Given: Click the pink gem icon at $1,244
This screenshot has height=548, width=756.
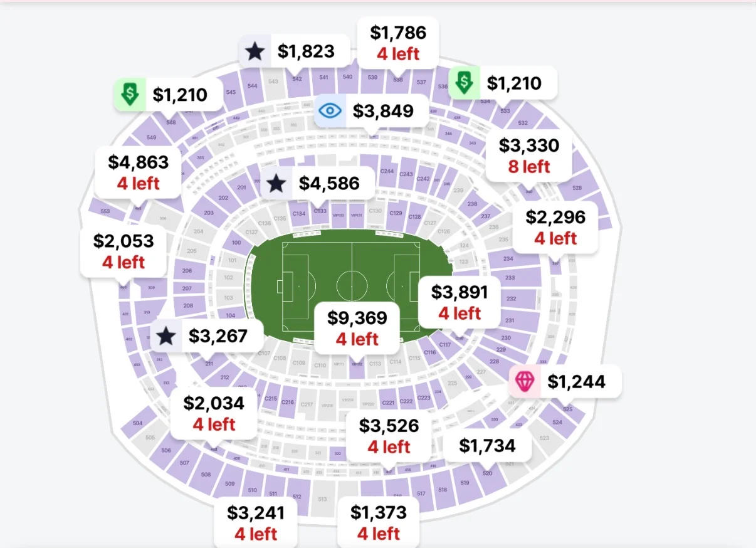Looking at the screenshot, I should [x=524, y=381].
